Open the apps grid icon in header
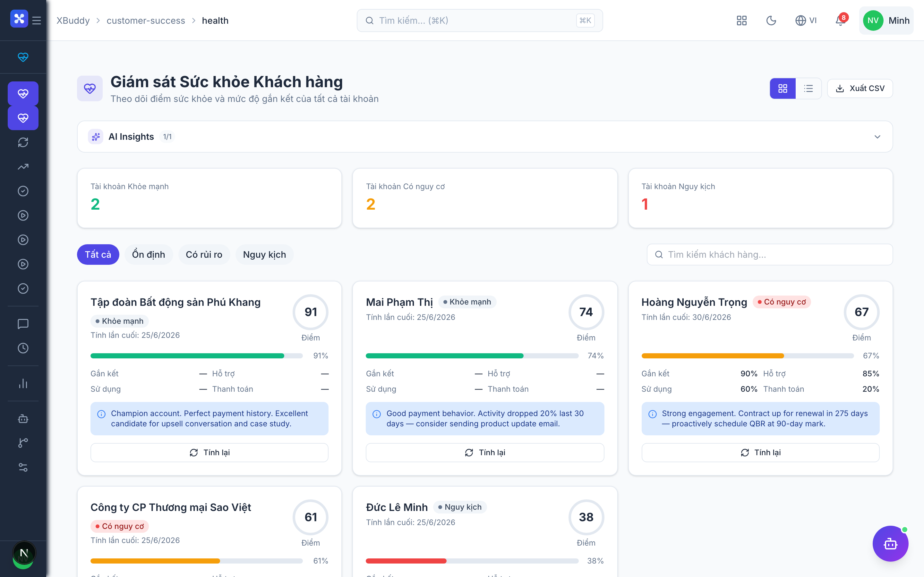The image size is (924, 577). (x=741, y=20)
